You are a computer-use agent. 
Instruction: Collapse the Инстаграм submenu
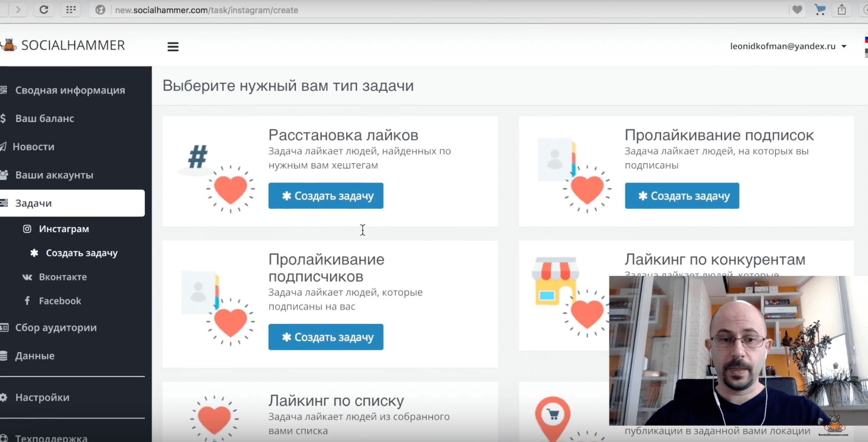pyautogui.click(x=64, y=229)
